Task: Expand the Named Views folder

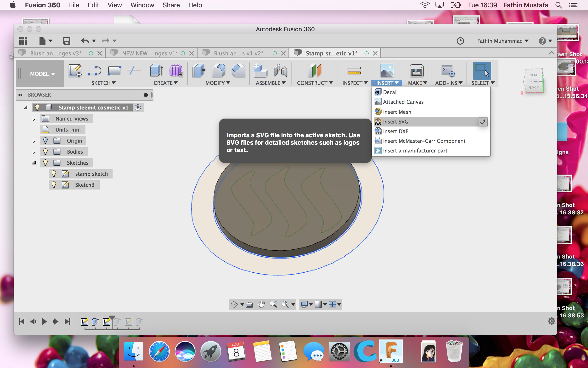Action: click(34, 118)
